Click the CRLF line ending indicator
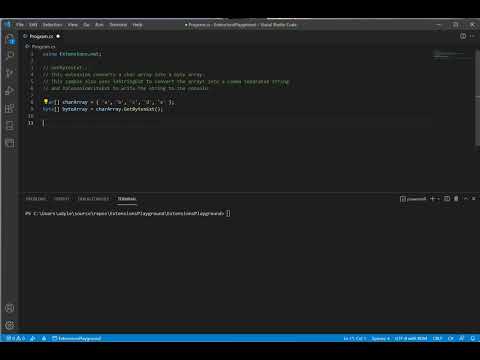The image size is (480, 360). (437, 338)
